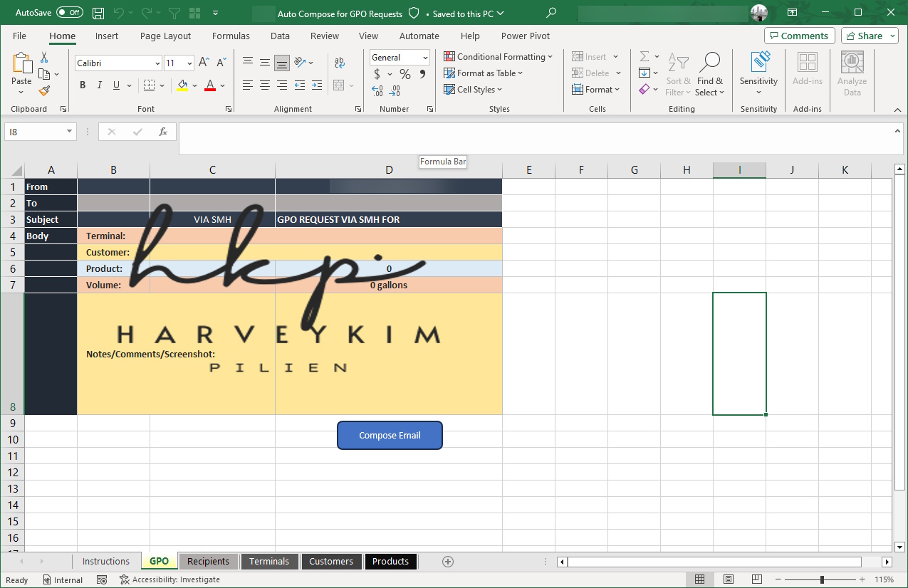Image resolution: width=908 pixels, height=588 pixels.
Task: Click the column D header
Action: tap(389, 169)
